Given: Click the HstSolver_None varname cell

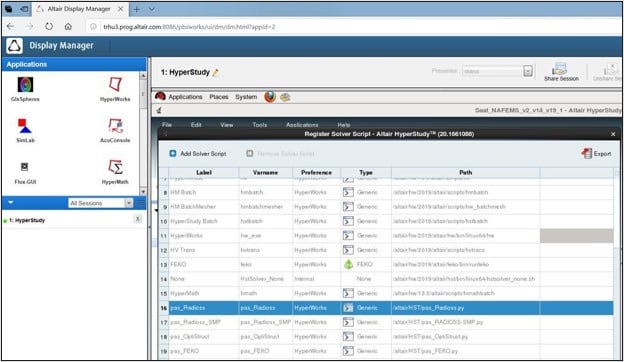Looking at the screenshot, I should [x=266, y=279].
